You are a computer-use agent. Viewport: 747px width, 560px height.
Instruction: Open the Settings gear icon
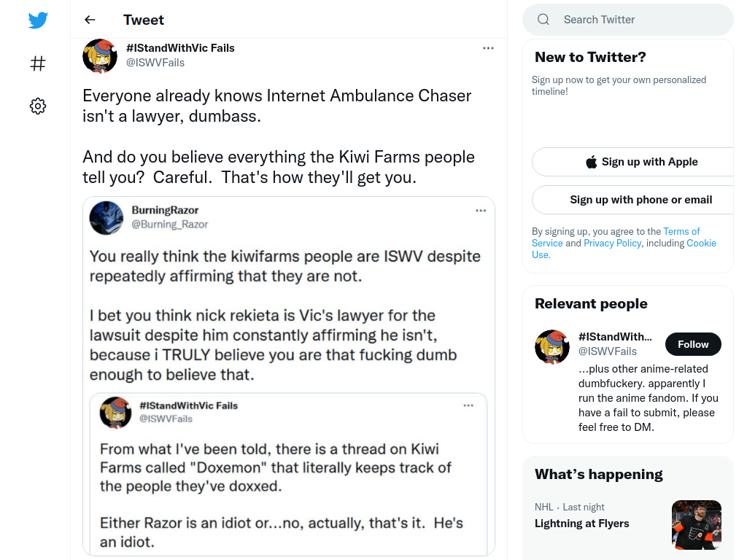coord(38,106)
